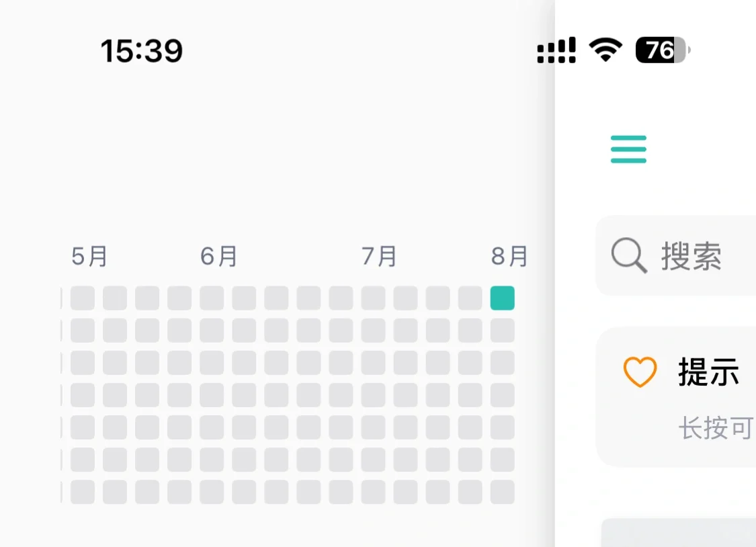Select the gray square below the teal day
The width and height of the screenshot is (756, 547).
(x=503, y=331)
